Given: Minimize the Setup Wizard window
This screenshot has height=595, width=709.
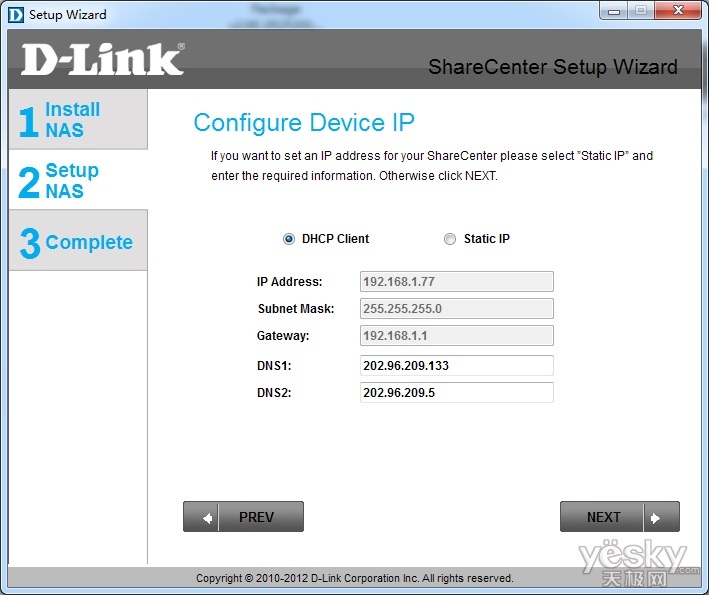Looking at the screenshot, I should pyautogui.click(x=614, y=11).
